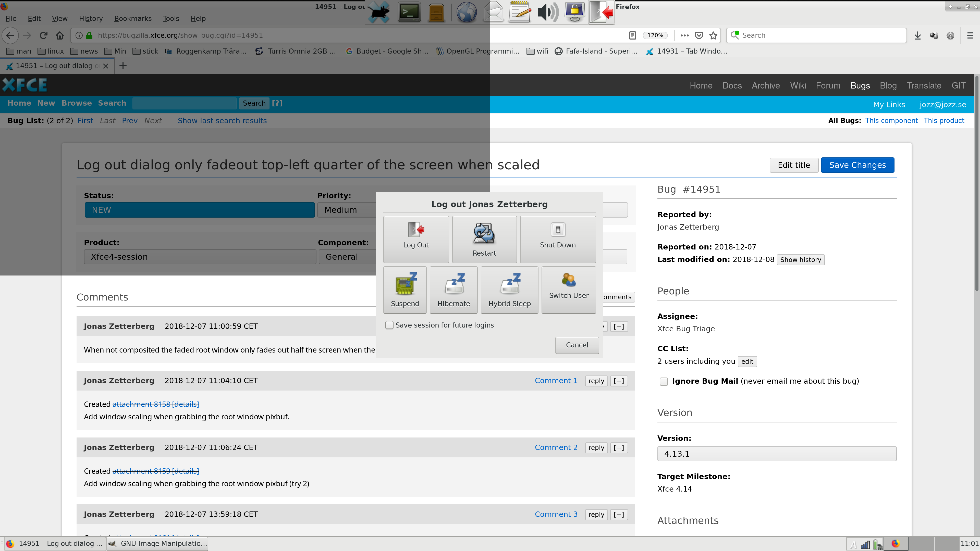The image size is (980, 551).
Task: Choose the Shut Down option
Action: (558, 239)
